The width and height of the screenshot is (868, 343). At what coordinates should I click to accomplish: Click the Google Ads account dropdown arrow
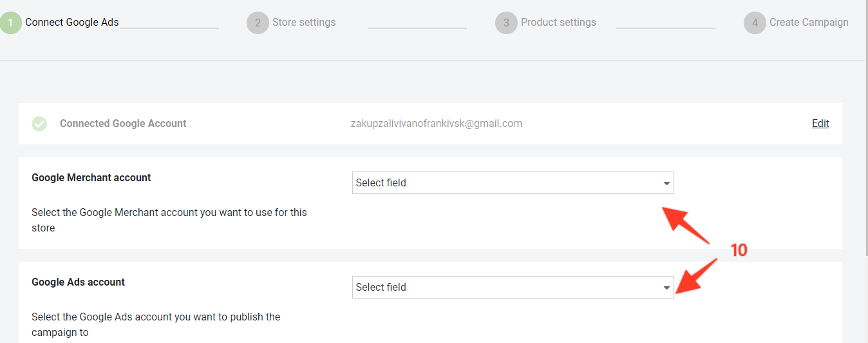tap(666, 288)
